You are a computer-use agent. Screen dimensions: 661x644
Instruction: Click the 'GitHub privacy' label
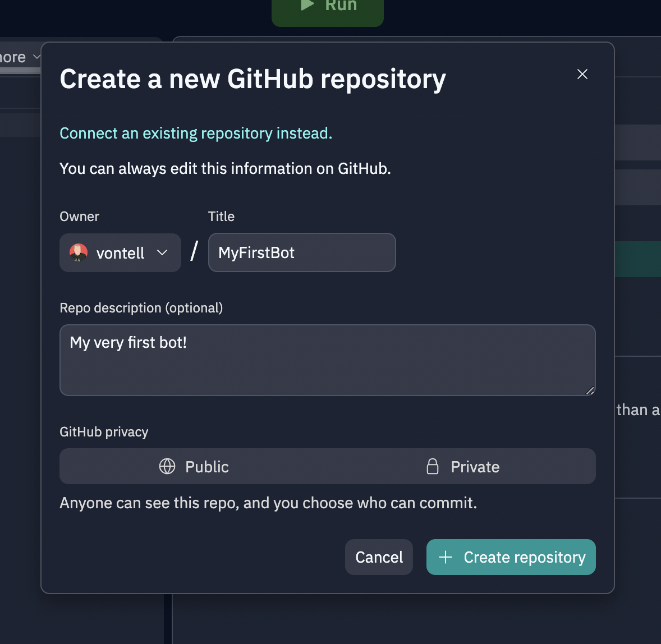104,432
